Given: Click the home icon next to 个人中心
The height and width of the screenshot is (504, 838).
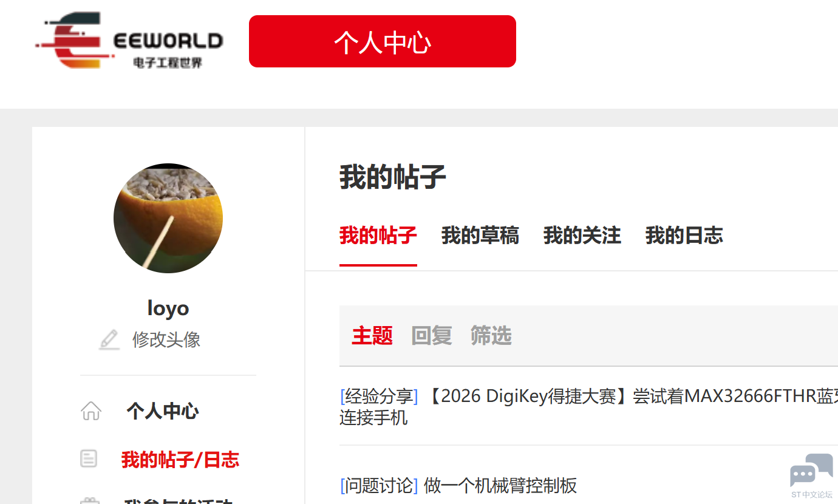Looking at the screenshot, I should [91, 411].
